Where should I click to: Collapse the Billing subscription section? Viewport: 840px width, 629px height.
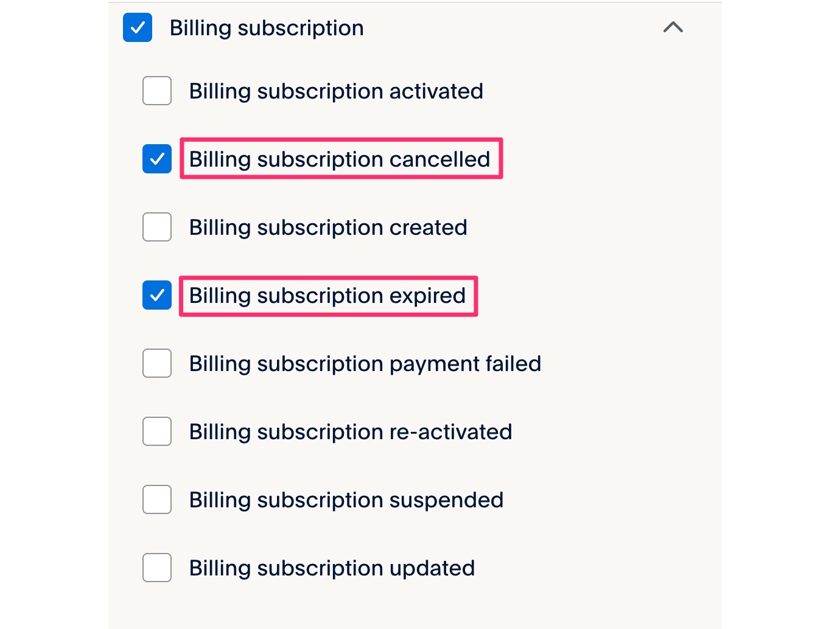pos(672,27)
